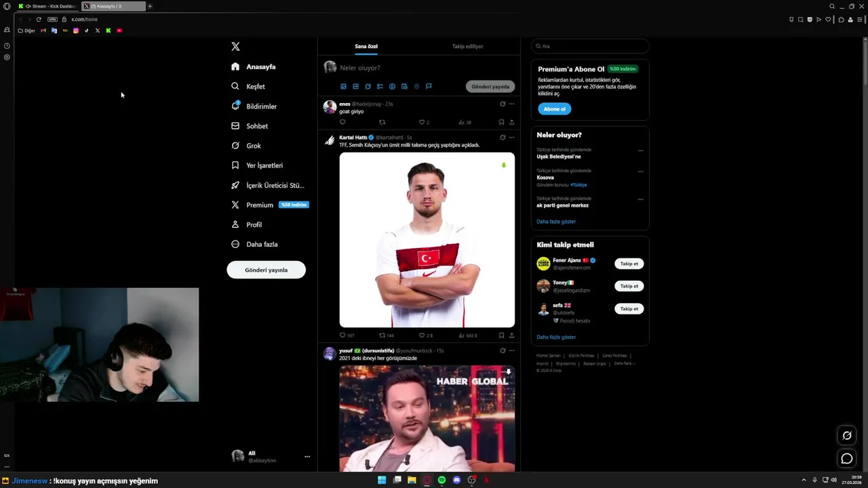Play Haber Global video in yusuf post
The width and height of the screenshot is (868, 488).
click(x=427, y=418)
